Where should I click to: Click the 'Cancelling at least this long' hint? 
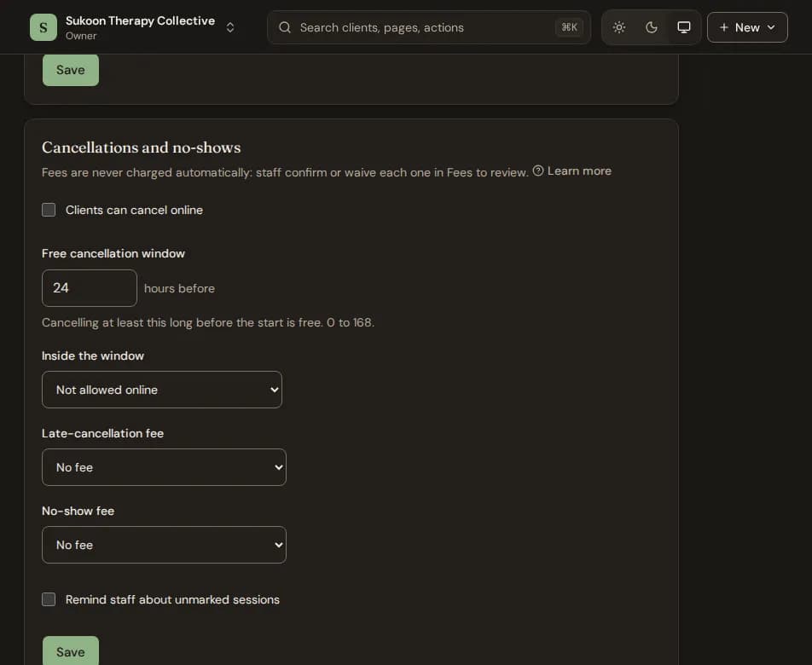tap(207, 322)
